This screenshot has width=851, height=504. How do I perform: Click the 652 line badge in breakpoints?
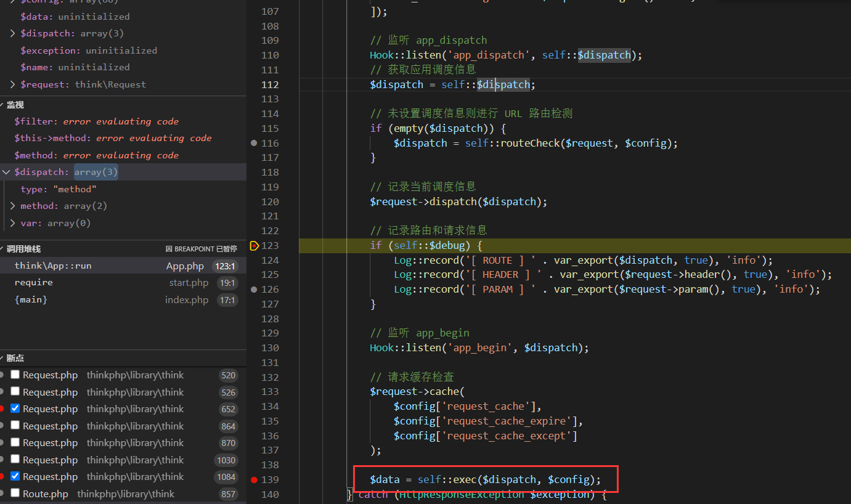coord(229,409)
